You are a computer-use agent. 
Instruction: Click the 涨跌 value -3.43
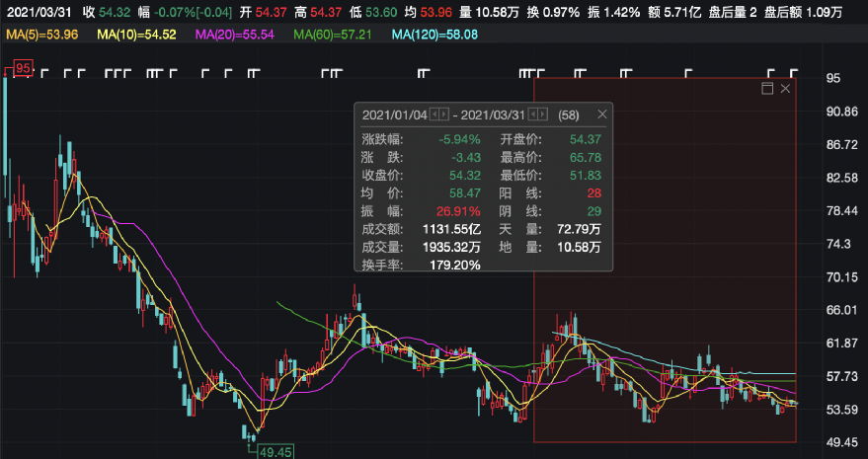(x=465, y=158)
